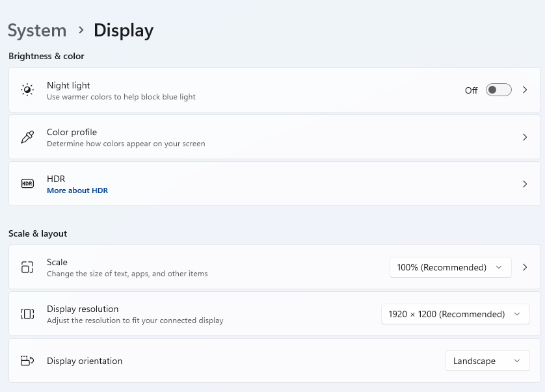The image size is (545, 392).
Task: Click the Night light sun icon
Action: pos(27,90)
